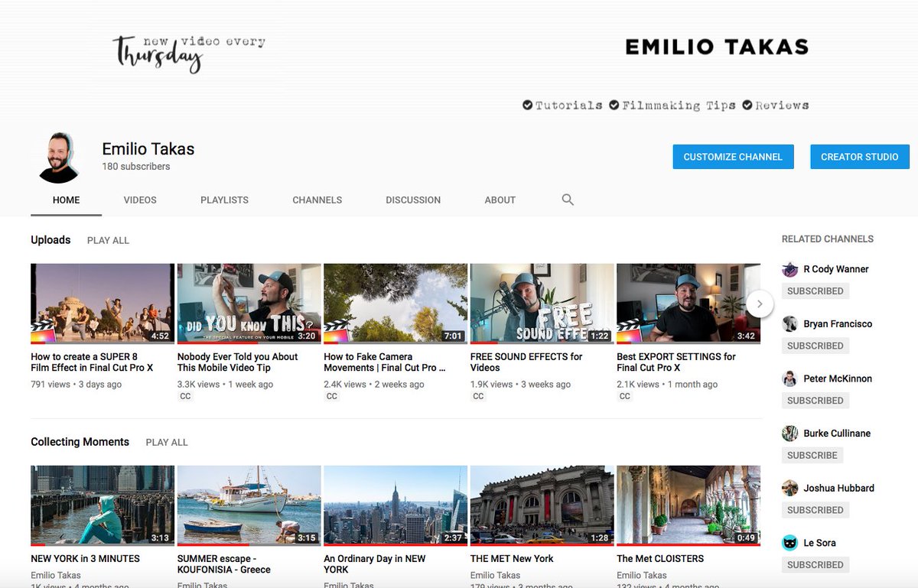Click title 'How to create a SUPER 8 Film Effect'
The image size is (918, 588).
93,362
